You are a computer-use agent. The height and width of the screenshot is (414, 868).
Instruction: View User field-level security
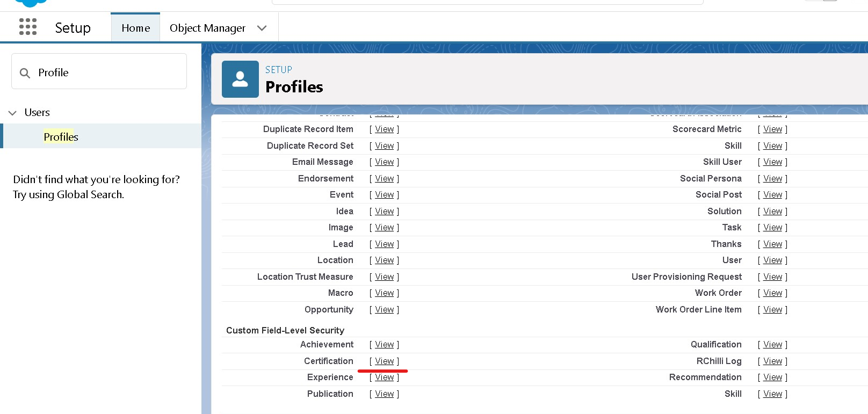click(773, 260)
